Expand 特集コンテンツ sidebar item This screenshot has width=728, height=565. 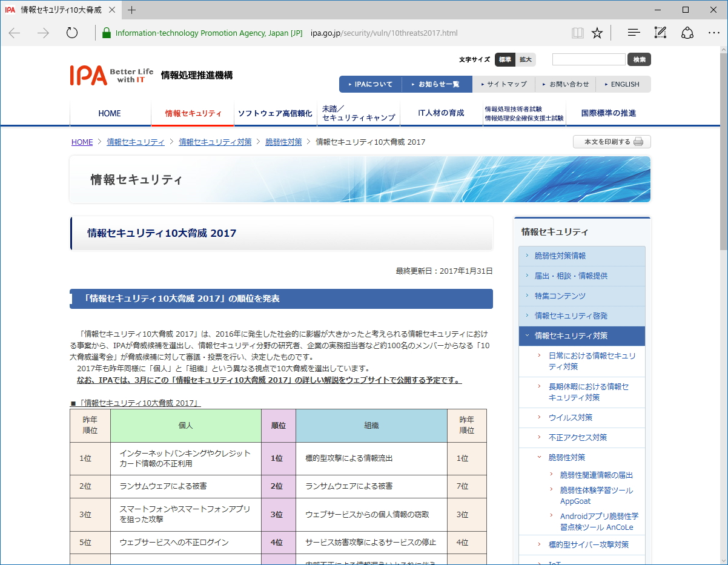pyautogui.click(x=582, y=296)
